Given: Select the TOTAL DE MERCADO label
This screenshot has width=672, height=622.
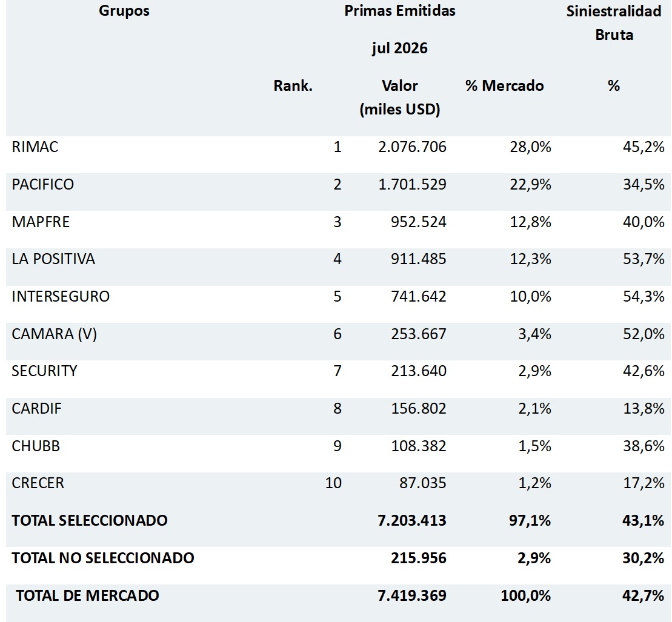Looking at the screenshot, I should click(87, 595).
